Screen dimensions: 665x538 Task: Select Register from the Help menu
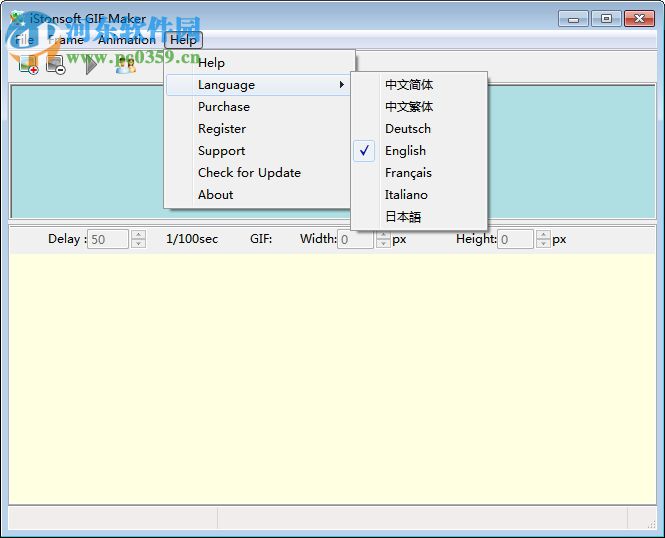[x=259, y=129]
